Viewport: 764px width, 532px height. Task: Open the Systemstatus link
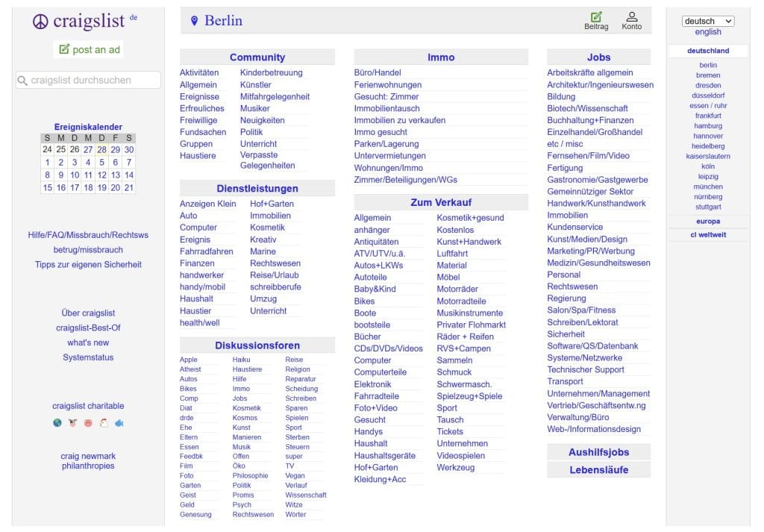tap(88, 357)
